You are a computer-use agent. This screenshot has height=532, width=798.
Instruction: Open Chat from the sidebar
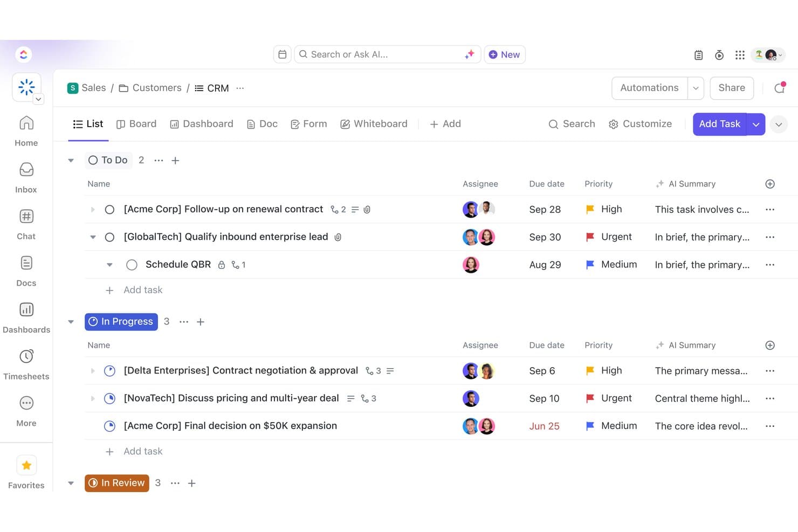(26, 225)
